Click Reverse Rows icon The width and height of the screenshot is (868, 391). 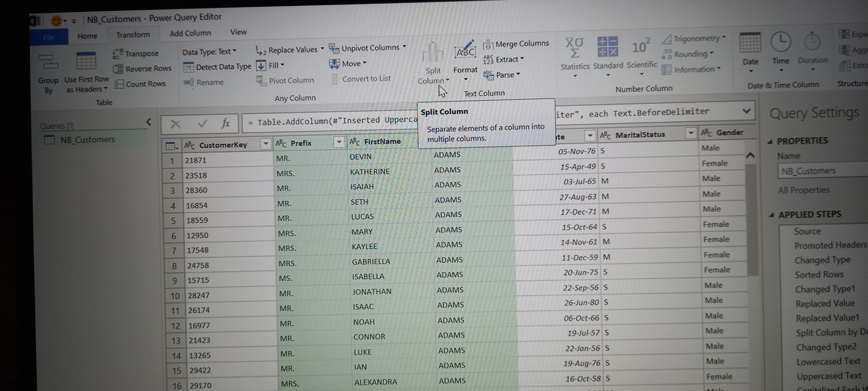coord(118,69)
